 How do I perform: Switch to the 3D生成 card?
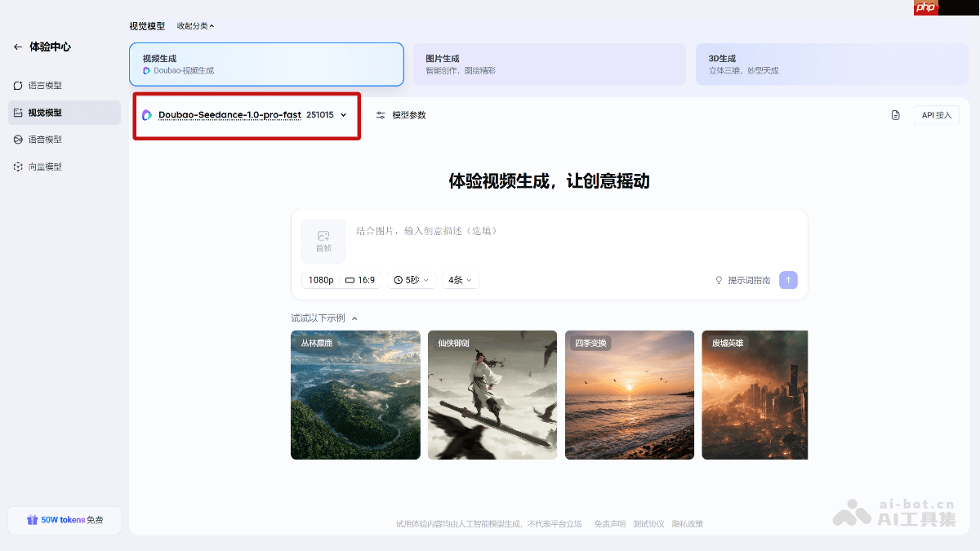(832, 64)
